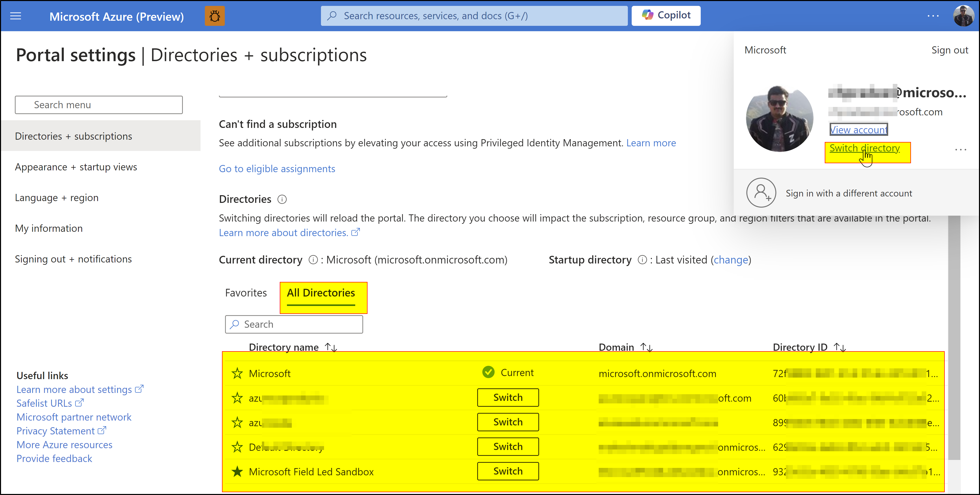The height and width of the screenshot is (495, 980).
Task: Open More Azure resources link
Action: (64, 444)
